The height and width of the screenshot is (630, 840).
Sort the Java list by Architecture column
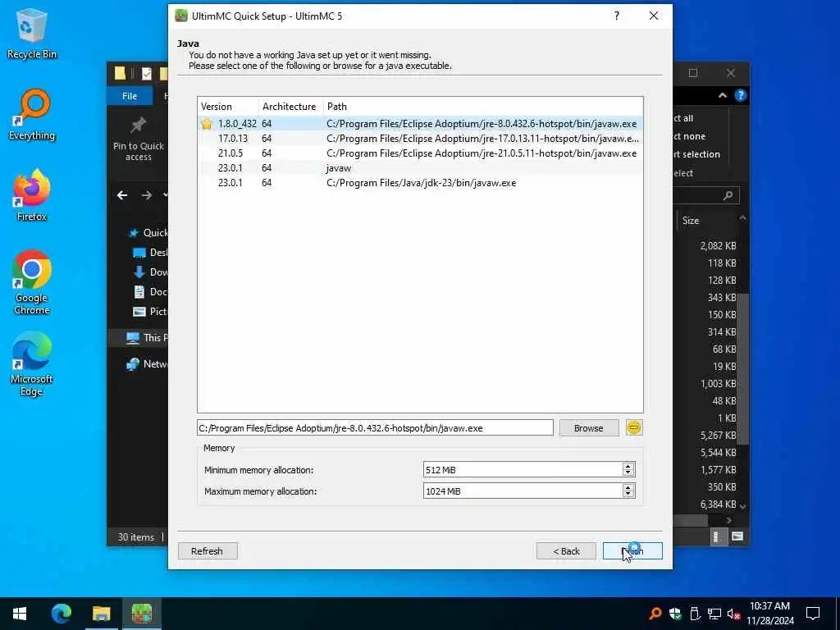tap(291, 107)
